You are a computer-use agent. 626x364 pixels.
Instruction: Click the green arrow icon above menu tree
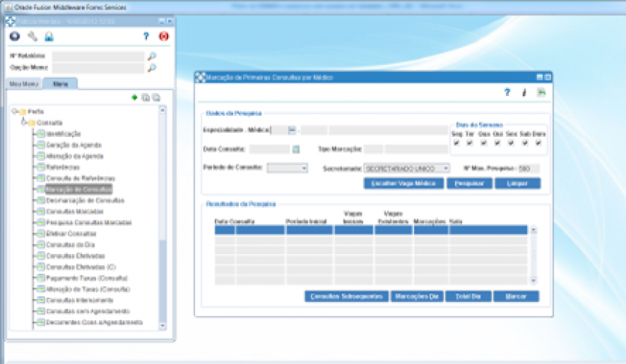tap(135, 97)
